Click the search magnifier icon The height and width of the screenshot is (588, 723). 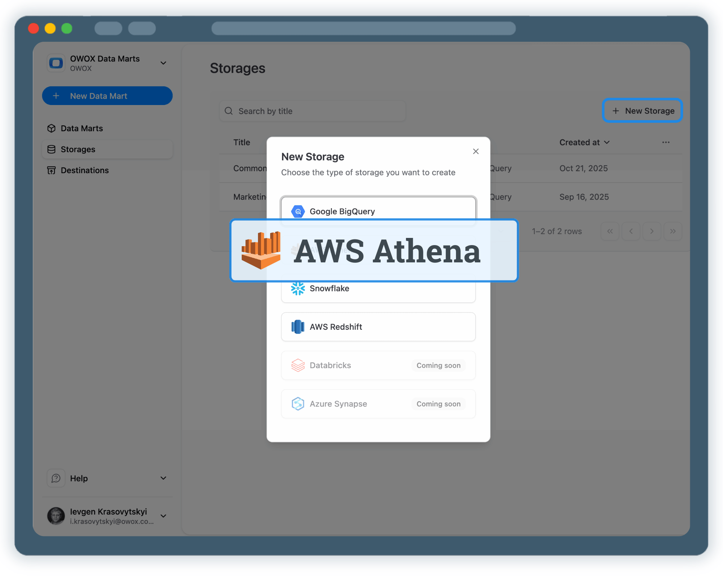tap(229, 111)
